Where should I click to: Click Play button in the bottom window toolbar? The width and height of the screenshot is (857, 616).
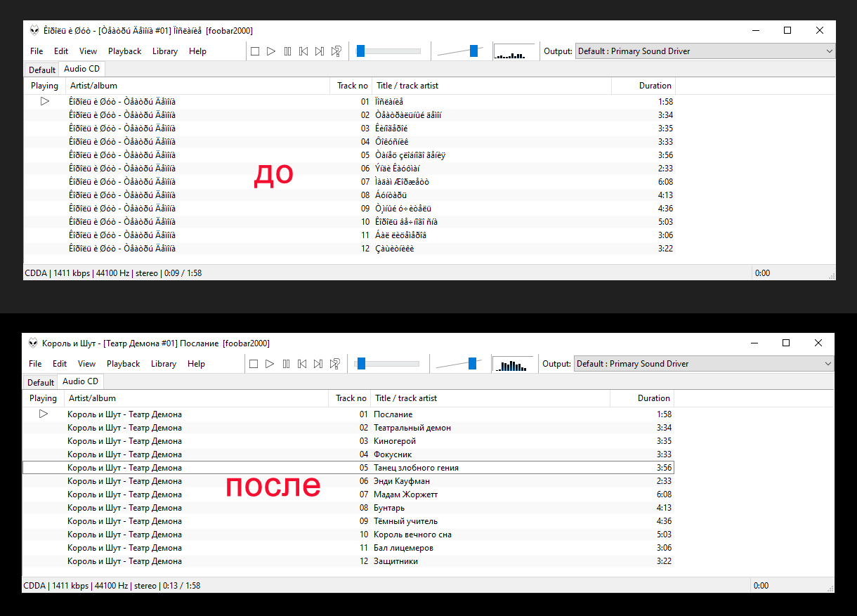coord(270,364)
